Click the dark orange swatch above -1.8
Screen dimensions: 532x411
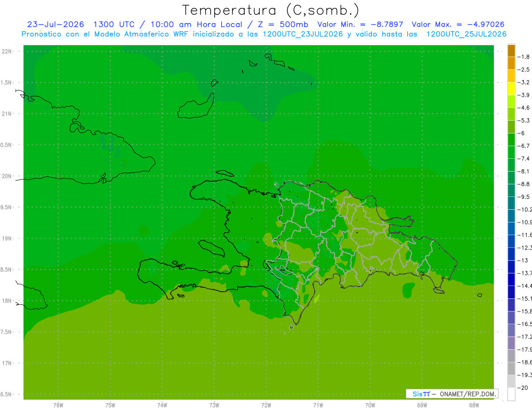point(511,51)
